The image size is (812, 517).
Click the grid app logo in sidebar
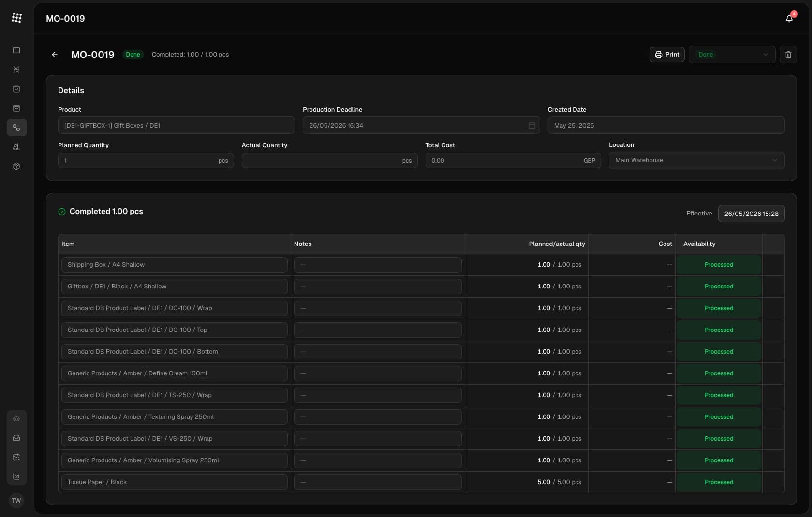pos(16,18)
